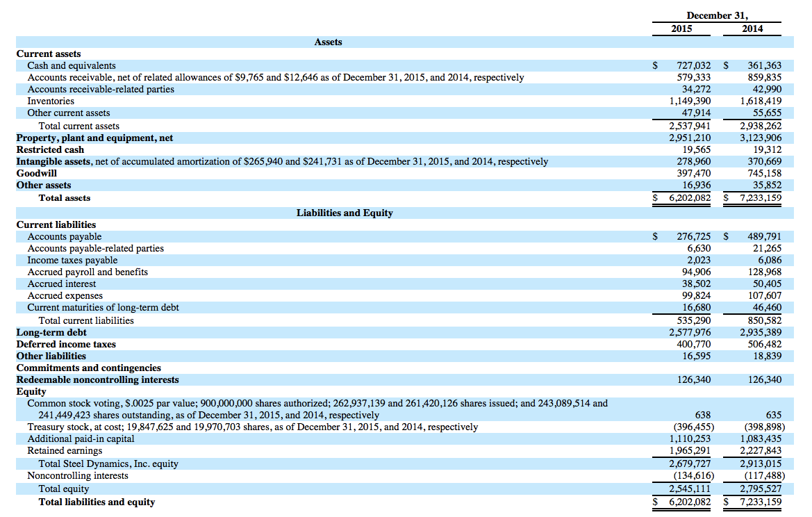Select Total current assets 2,537,941
Image resolution: width=812 pixels, height=517 pixels.
[x=690, y=126]
